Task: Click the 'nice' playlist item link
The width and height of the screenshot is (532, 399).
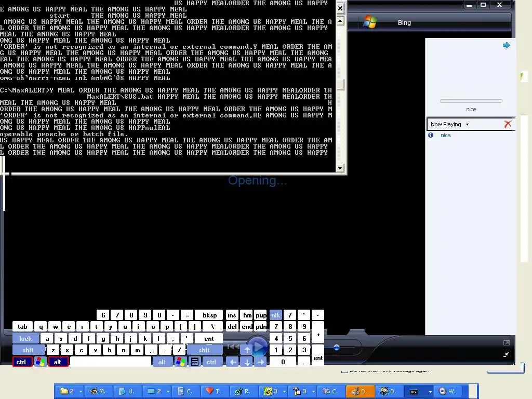Action: pos(445,135)
